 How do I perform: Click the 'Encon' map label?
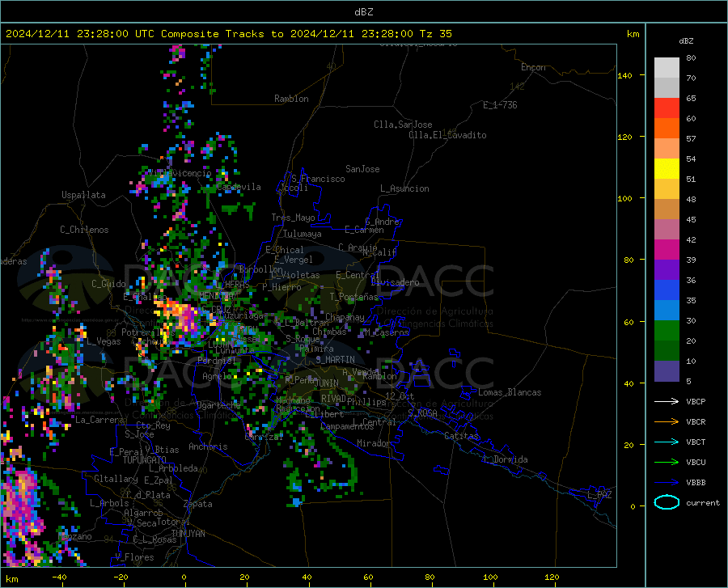(533, 67)
